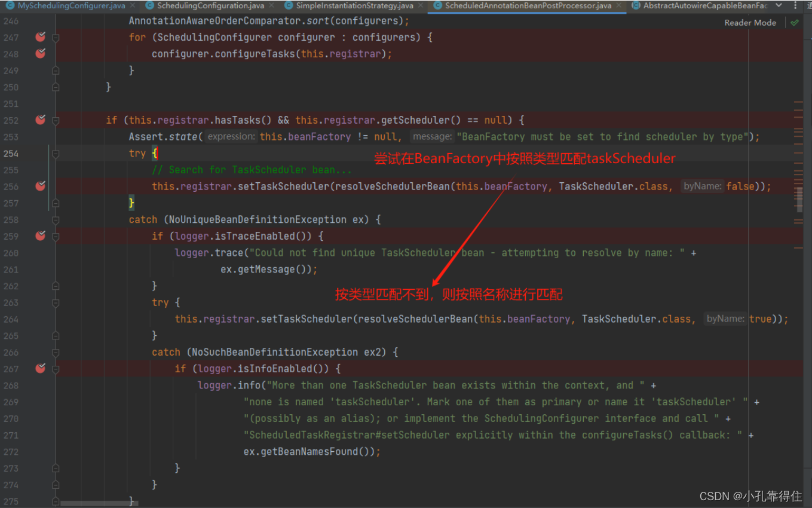This screenshot has width=812, height=508.
Task: Click the fold end marker on line 250
Action: click(56, 87)
